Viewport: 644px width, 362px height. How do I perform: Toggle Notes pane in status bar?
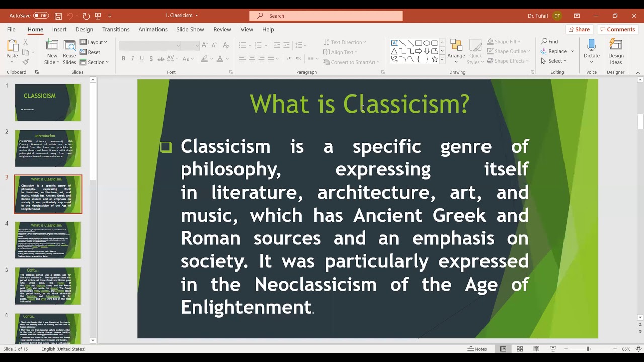[477, 349]
